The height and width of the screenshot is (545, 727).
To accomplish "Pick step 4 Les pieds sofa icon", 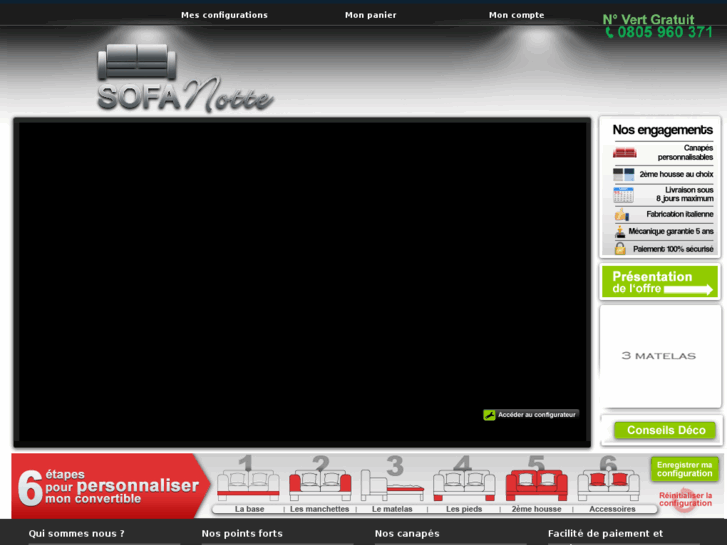I will tap(464, 485).
